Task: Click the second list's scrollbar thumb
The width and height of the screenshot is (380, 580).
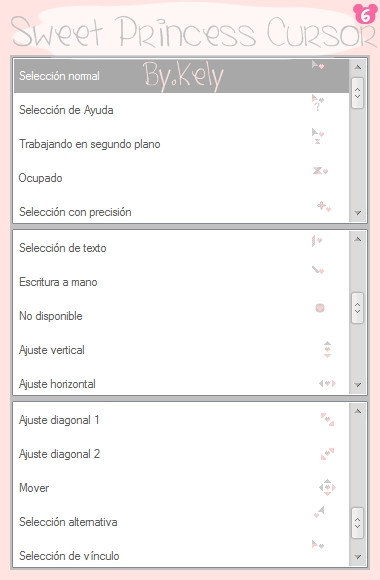Action: (x=357, y=308)
